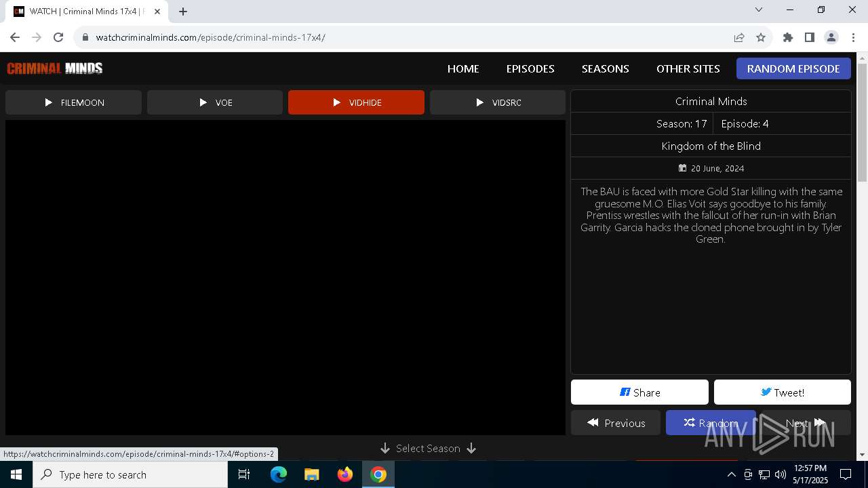Image resolution: width=868 pixels, height=488 pixels.
Task: Click the taskbar search box
Action: [130, 474]
